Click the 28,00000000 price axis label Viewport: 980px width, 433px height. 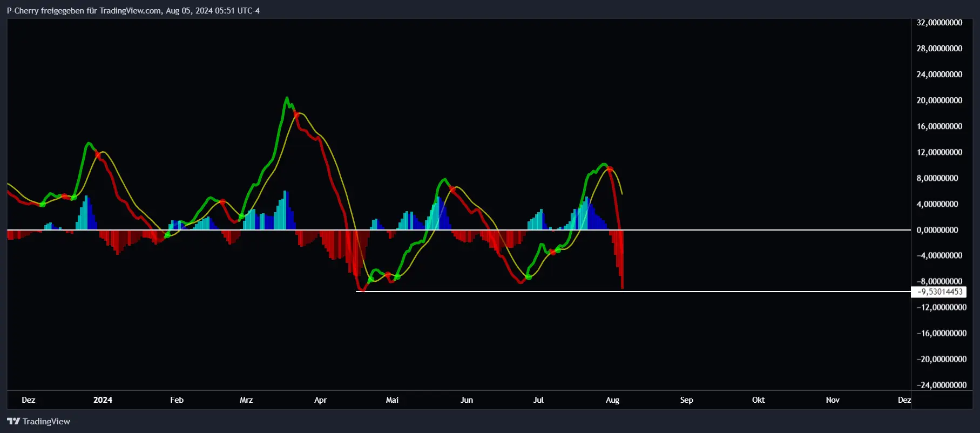[939, 49]
